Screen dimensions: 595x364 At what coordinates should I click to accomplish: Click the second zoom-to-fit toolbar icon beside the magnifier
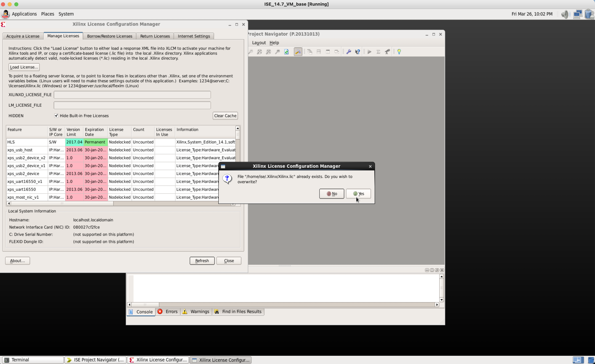click(268, 52)
